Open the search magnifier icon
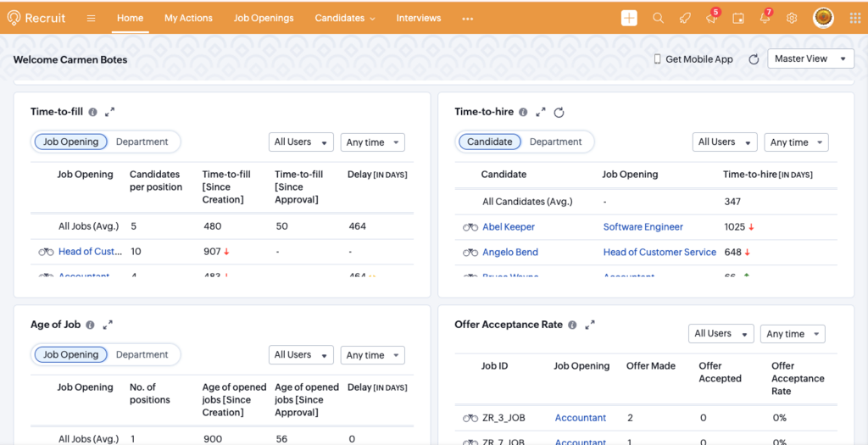Viewport: 868px width, 445px height. pyautogui.click(x=658, y=18)
